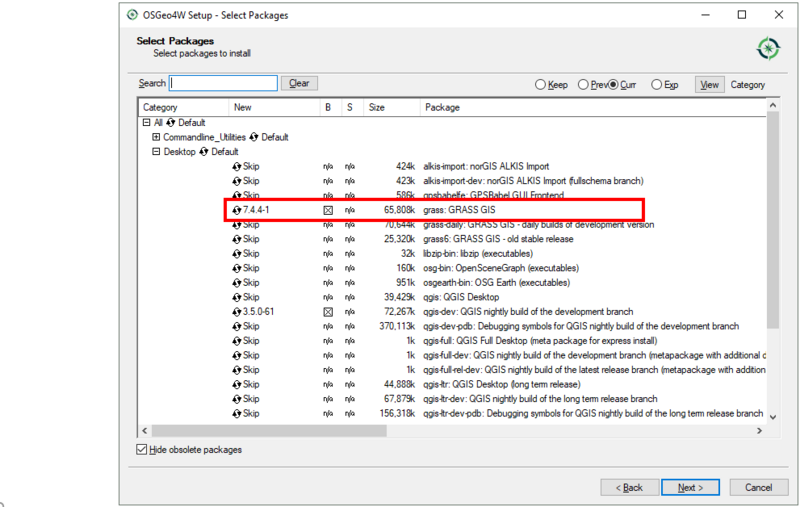Collapse the Desktop category node
800x507 pixels.
(x=157, y=152)
